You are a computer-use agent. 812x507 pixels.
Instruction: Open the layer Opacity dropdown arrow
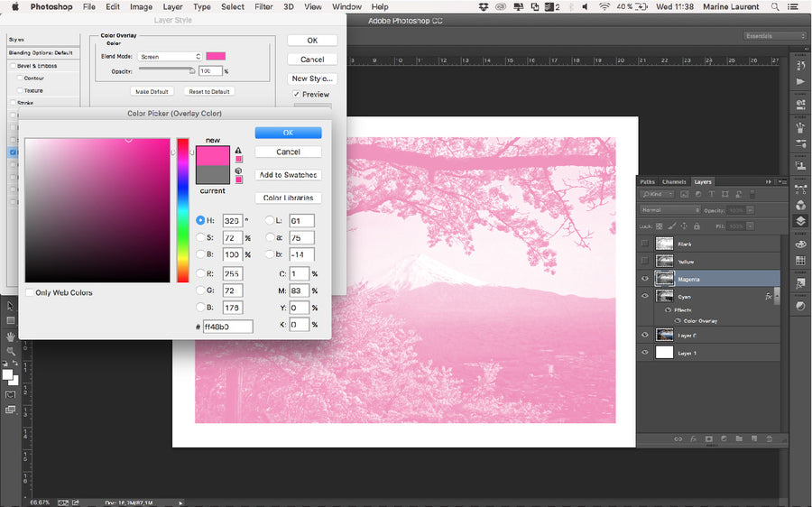(750, 209)
